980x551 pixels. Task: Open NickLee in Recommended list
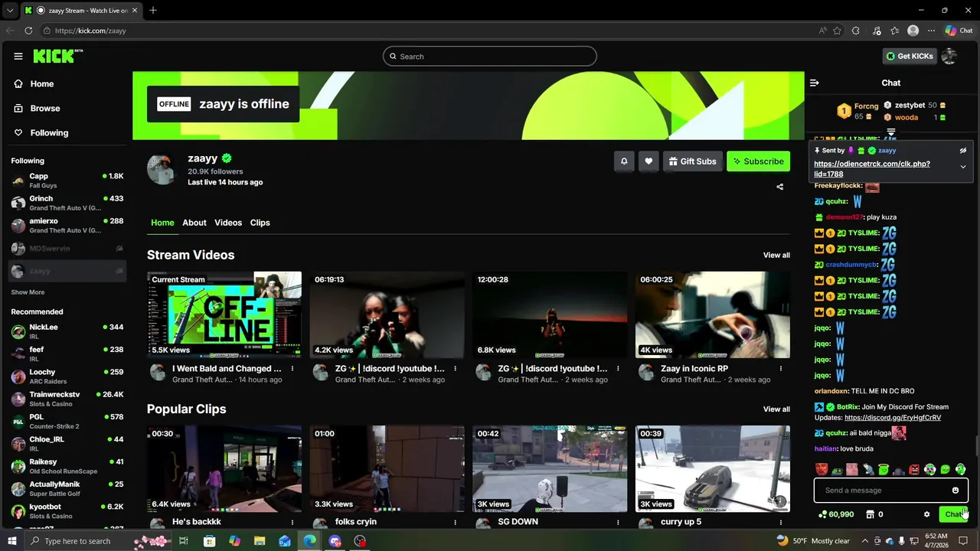point(67,331)
